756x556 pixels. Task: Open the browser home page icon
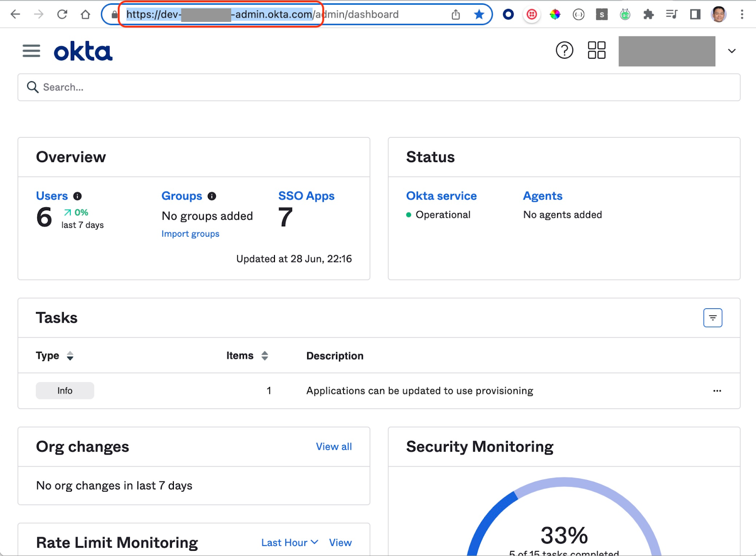(86, 14)
